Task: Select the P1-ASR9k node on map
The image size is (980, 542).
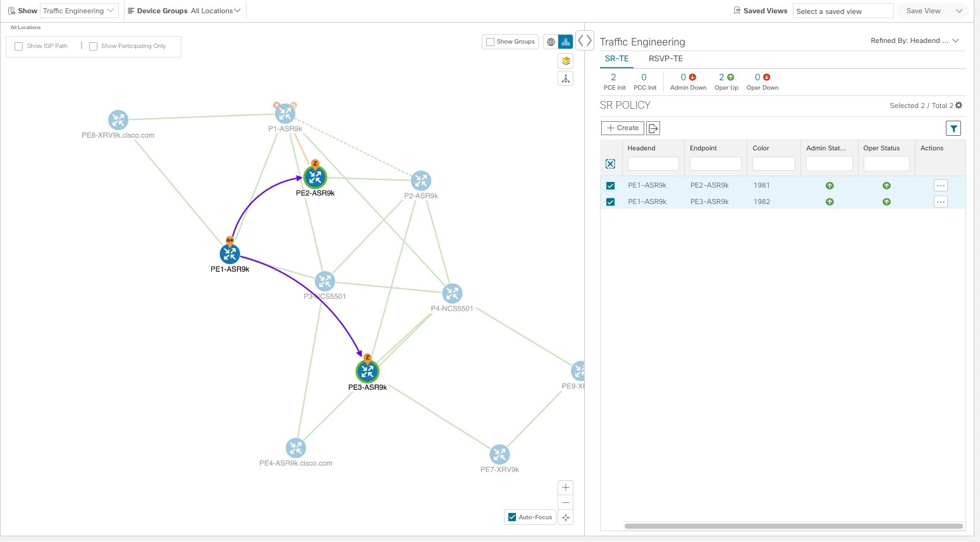Action: [285, 114]
